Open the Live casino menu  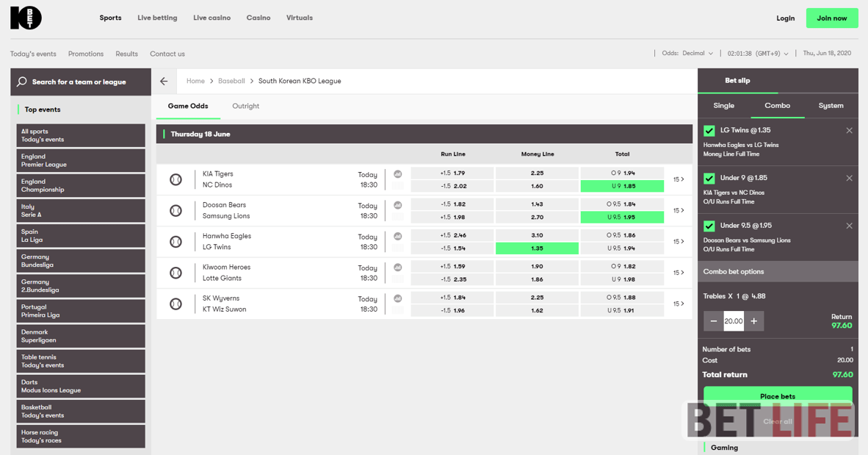pyautogui.click(x=211, y=18)
